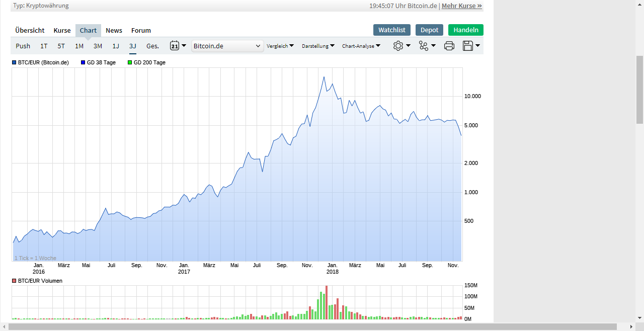Open the share chart icon
Image resolution: width=644 pixels, height=331 pixels.
(x=424, y=46)
